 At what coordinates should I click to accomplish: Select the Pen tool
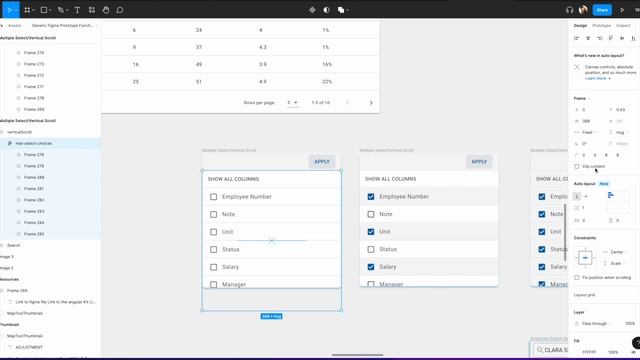[60, 10]
